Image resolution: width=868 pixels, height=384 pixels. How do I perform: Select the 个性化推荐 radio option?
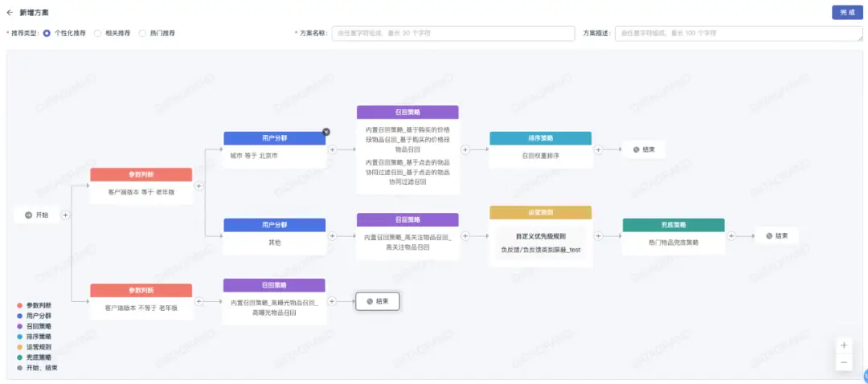point(47,34)
